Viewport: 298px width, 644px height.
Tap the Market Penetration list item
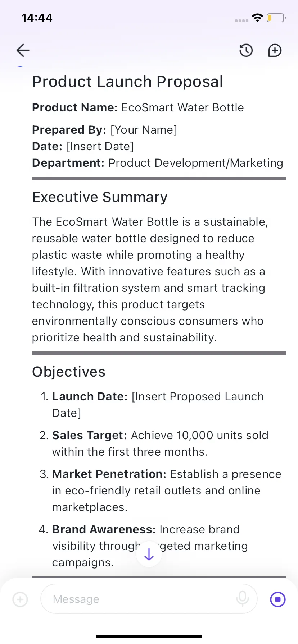161,491
